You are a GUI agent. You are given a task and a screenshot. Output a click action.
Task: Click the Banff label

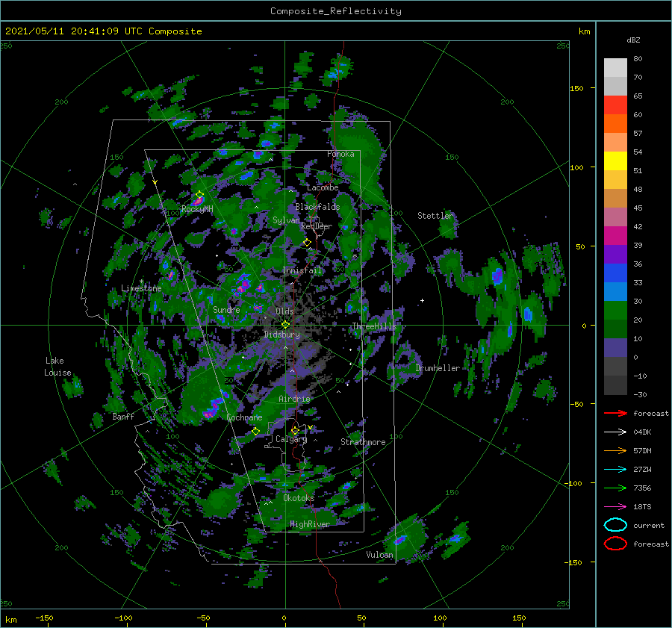coord(123,416)
